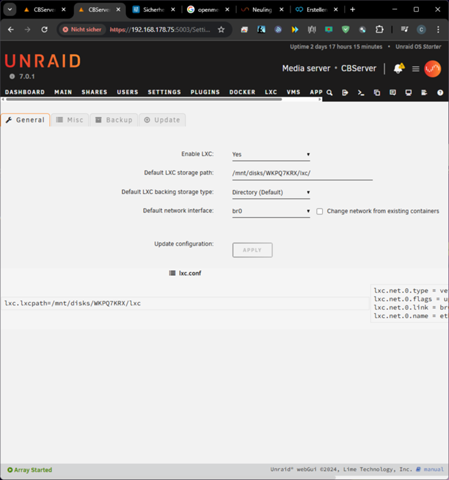Click the Nicht sicher security warning
The width and height of the screenshot is (449, 480).
(82, 30)
